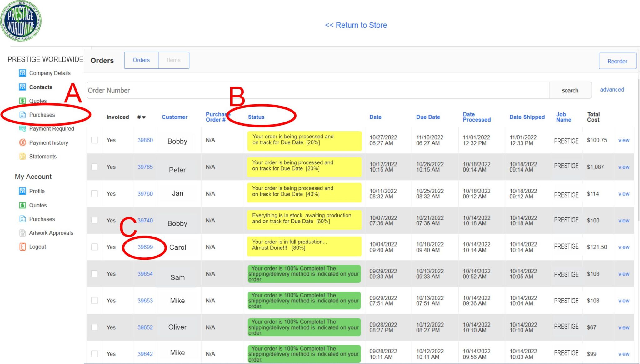The height and width of the screenshot is (364, 640).
Task: Select the checkbox for order 39652
Action: (x=95, y=327)
